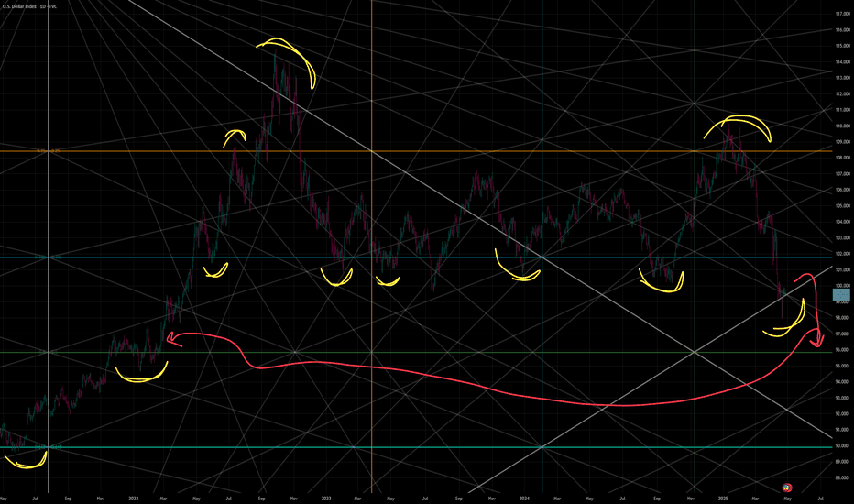Click the 105.000 price axis label

843,206
